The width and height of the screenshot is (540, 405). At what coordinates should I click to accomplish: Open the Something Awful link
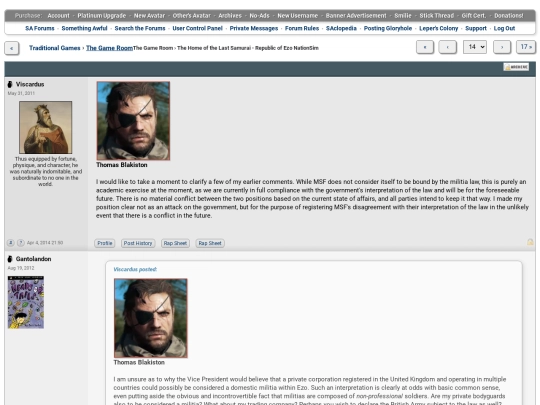(84, 28)
